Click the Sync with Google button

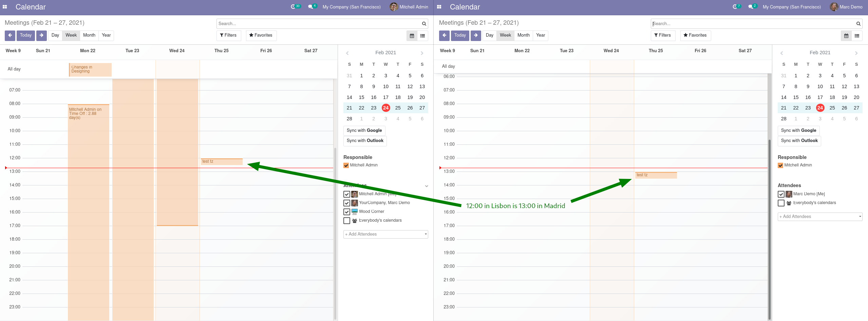coord(364,131)
